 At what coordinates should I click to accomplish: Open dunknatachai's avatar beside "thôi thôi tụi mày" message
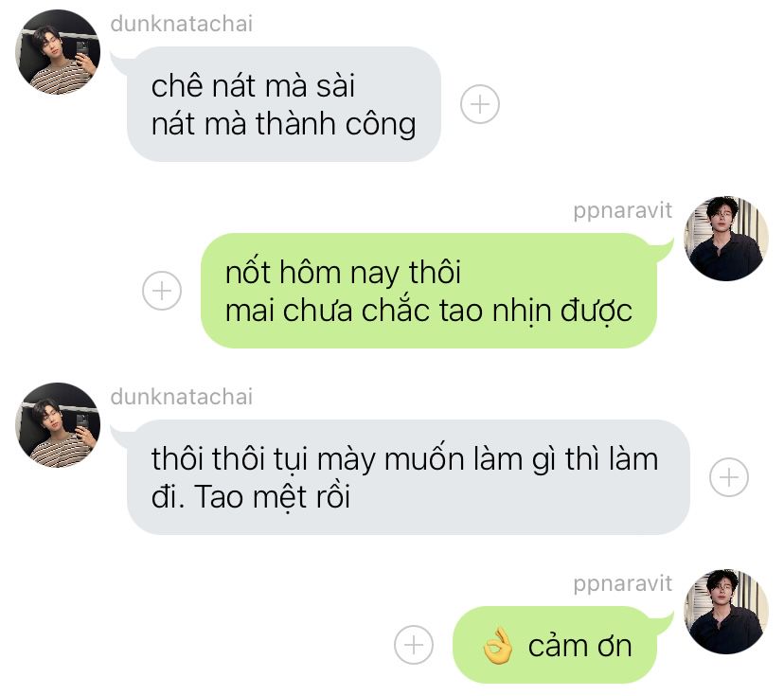[58, 425]
